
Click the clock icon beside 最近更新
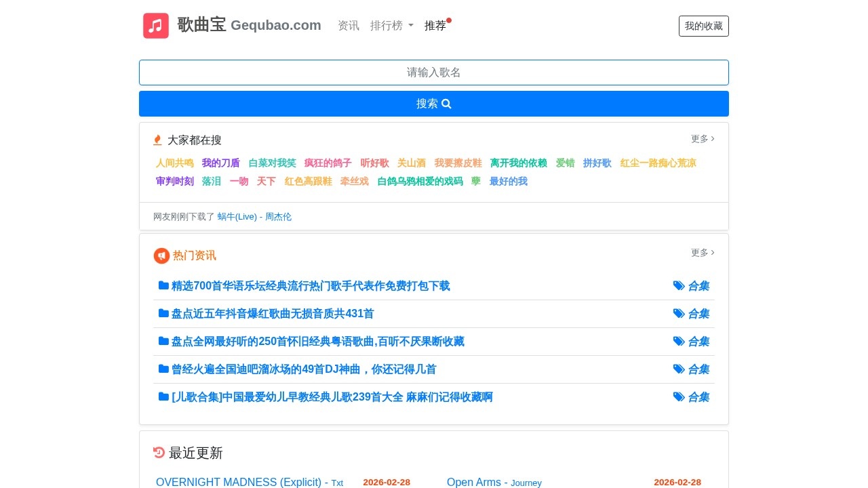[159, 453]
